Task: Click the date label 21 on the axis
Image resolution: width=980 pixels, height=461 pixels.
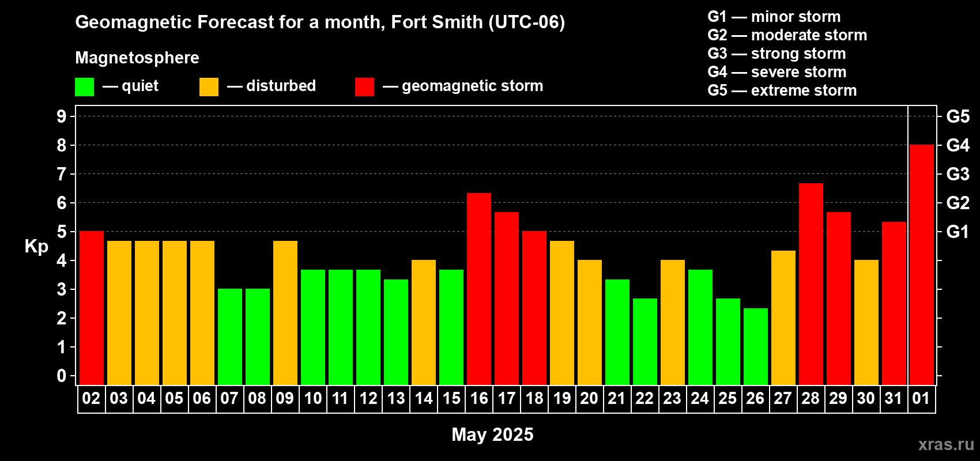Action: pyautogui.click(x=617, y=398)
